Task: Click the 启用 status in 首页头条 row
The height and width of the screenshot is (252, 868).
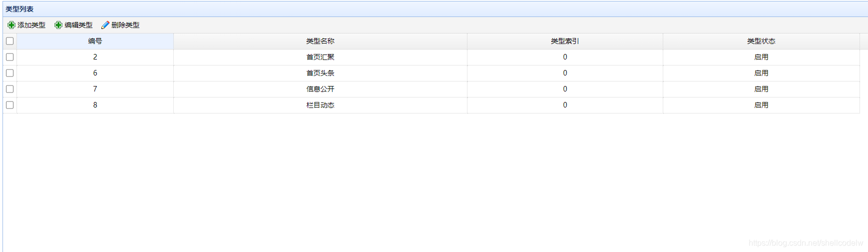Action: coord(761,73)
